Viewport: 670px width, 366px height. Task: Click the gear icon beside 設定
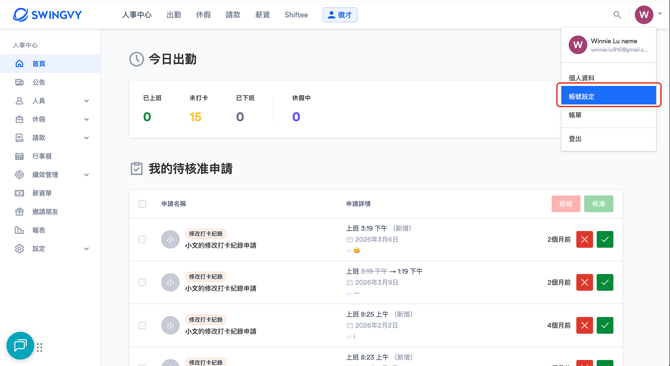tap(19, 249)
